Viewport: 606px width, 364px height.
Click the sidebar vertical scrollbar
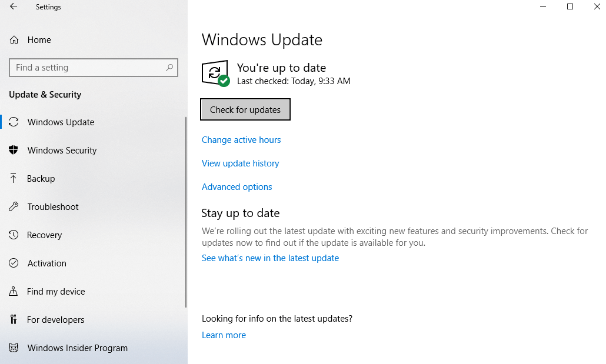click(186, 212)
